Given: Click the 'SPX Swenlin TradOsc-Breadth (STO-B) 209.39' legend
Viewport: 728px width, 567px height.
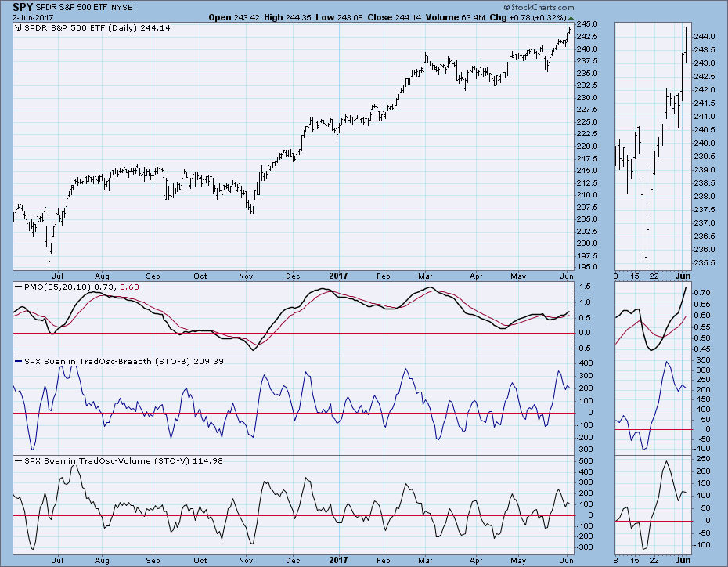Looking at the screenshot, I should 124,361.
